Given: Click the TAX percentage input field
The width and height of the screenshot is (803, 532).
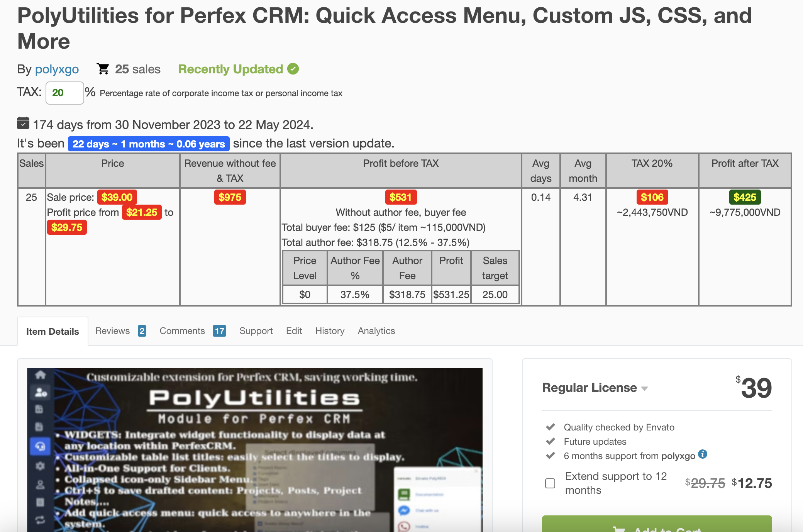Looking at the screenshot, I should tap(64, 93).
